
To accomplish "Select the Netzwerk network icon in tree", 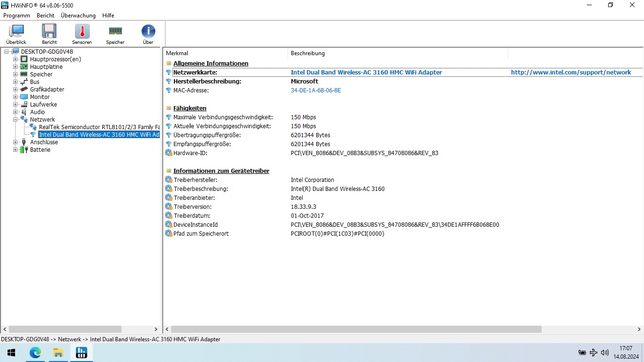I will pyautogui.click(x=24, y=120).
